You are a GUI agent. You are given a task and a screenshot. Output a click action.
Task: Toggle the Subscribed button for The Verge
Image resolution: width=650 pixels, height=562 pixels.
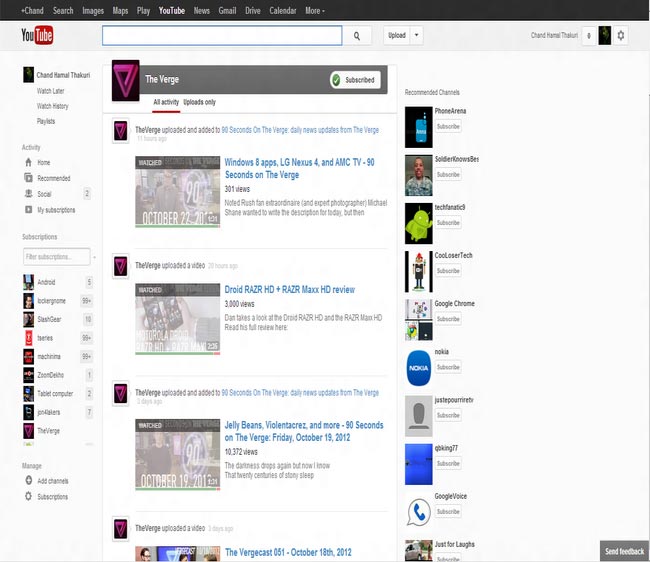[x=355, y=80]
